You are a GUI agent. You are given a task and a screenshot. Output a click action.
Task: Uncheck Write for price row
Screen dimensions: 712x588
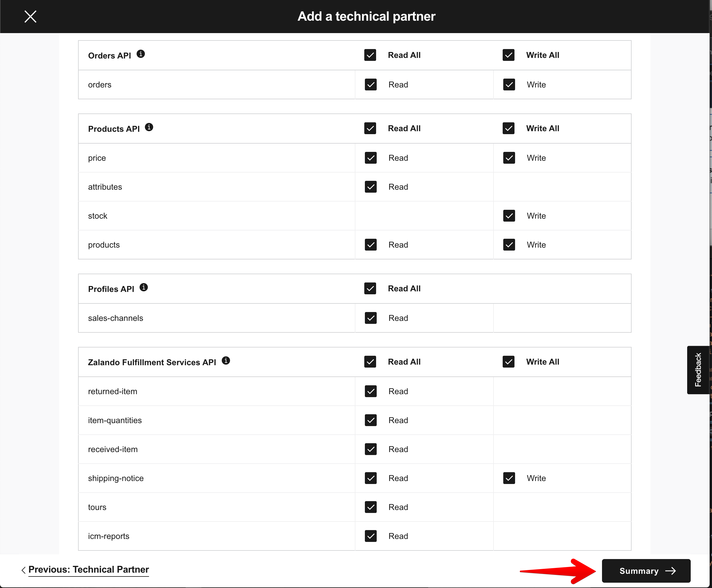(509, 158)
